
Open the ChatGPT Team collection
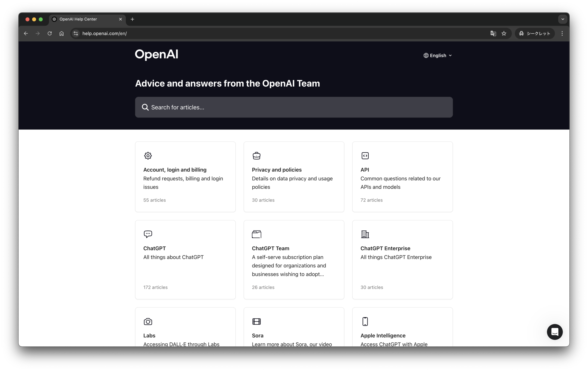[x=294, y=259]
